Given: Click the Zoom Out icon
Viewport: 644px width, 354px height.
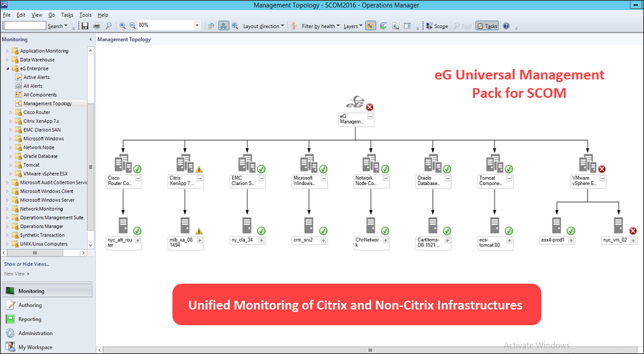Looking at the screenshot, I should coord(133,25).
